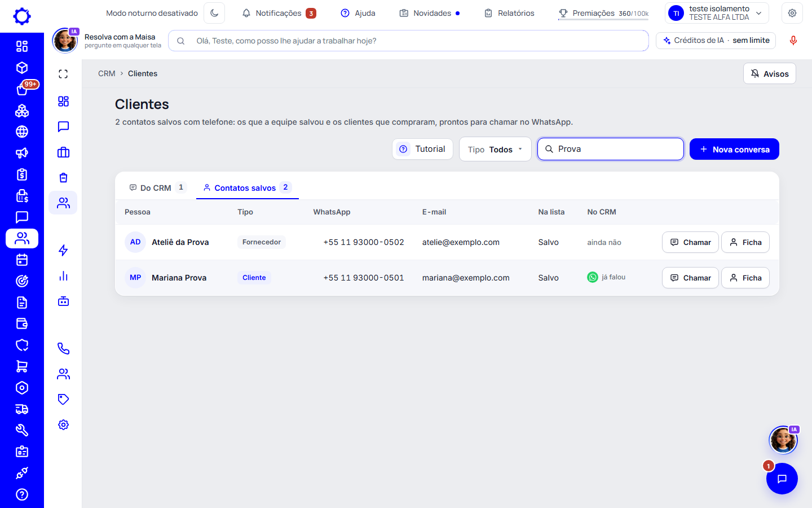Click the shopping cart icon in blue sidebar
Screen dimensions: 812x508
coord(22,366)
